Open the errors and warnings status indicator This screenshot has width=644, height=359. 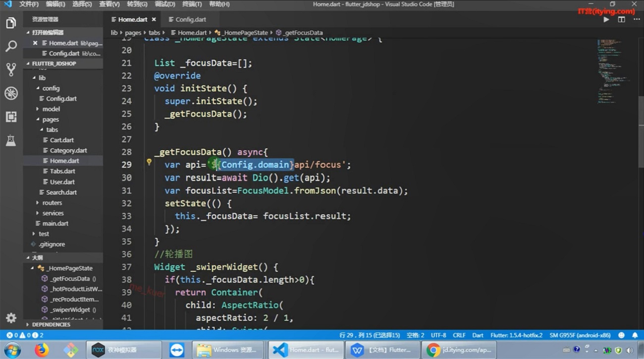(x=25, y=335)
